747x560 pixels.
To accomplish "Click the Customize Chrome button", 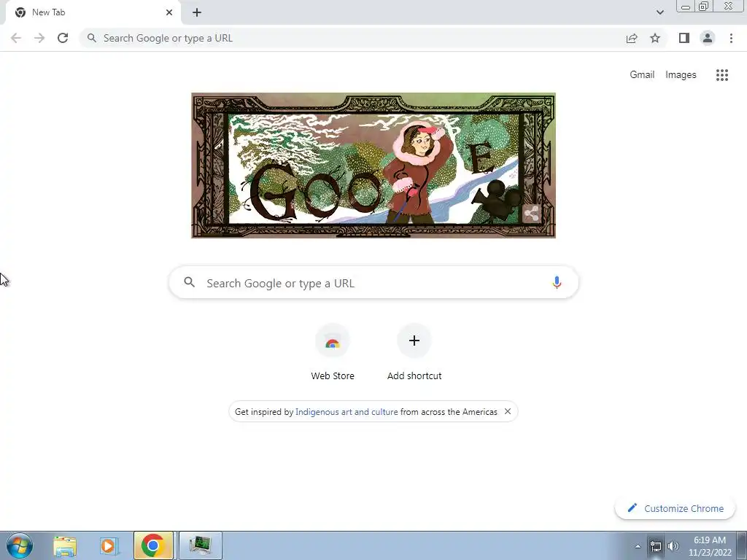I will click(x=675, y=508).
